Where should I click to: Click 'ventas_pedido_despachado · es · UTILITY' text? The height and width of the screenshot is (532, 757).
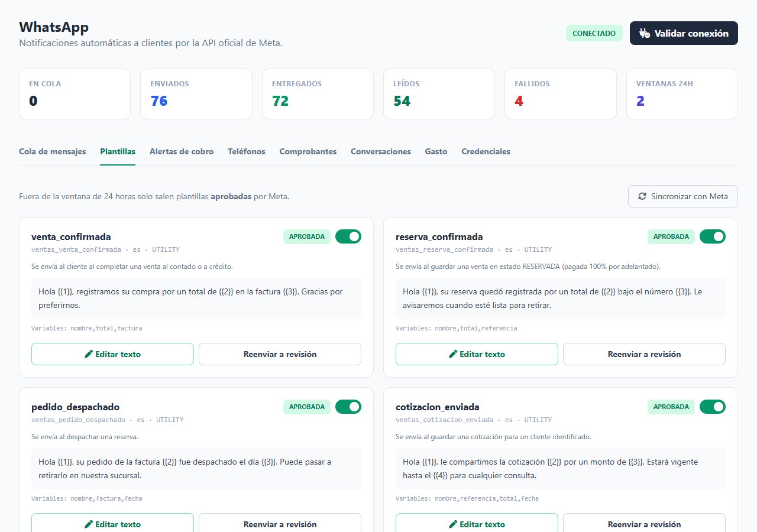(x=108, y=420)
